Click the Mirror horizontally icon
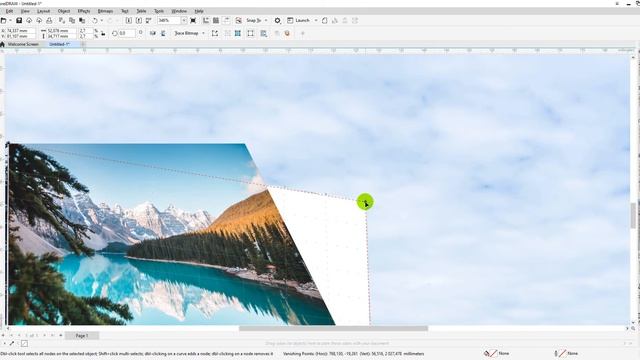 click(153, 33)
